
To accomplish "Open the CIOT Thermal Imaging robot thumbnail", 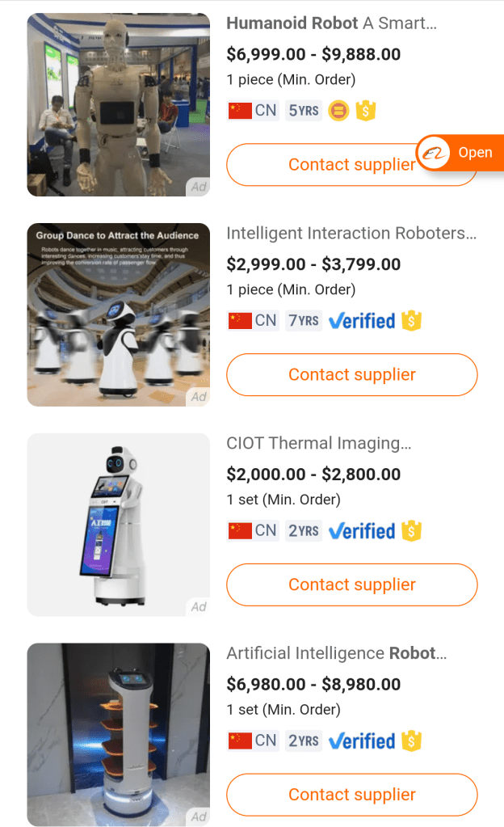I will pos(119,525).
